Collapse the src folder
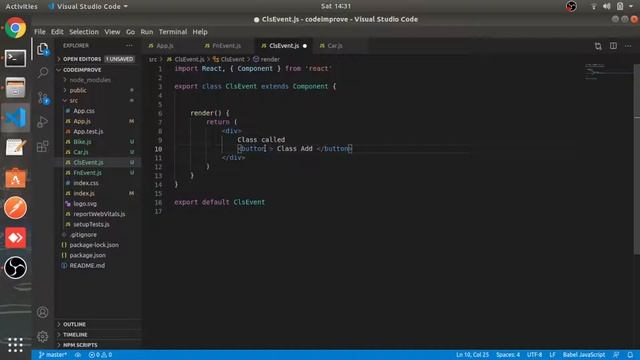 [x=98, y=100]
